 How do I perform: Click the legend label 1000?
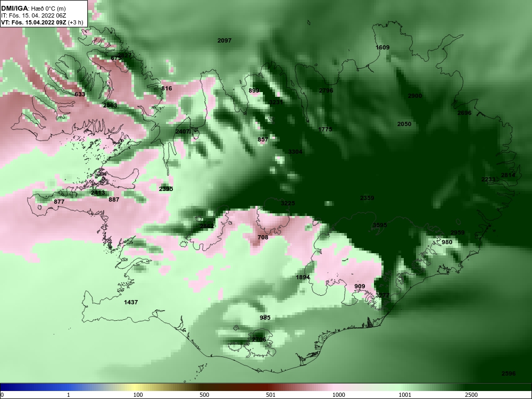tap(338, 395)
